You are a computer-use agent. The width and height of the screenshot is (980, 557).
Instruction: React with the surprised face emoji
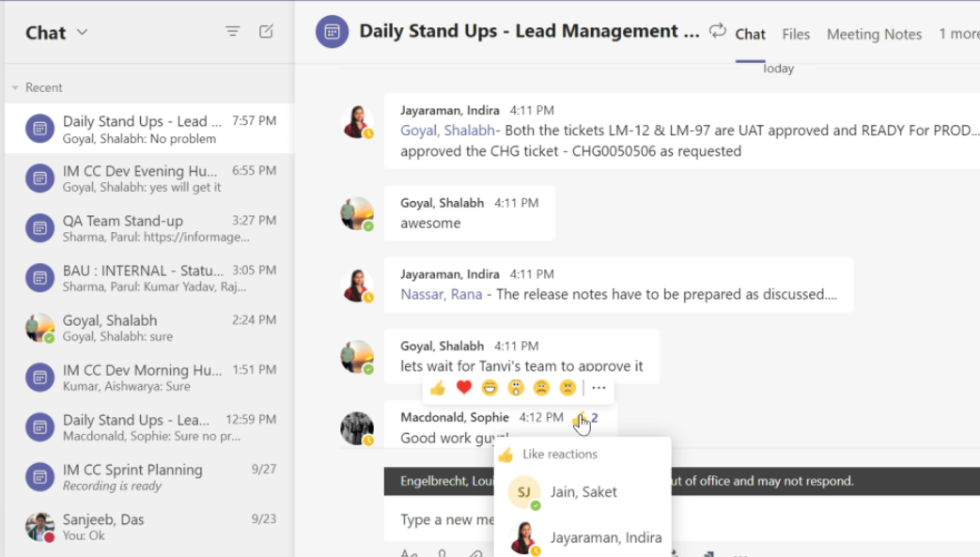click(516, 388)
